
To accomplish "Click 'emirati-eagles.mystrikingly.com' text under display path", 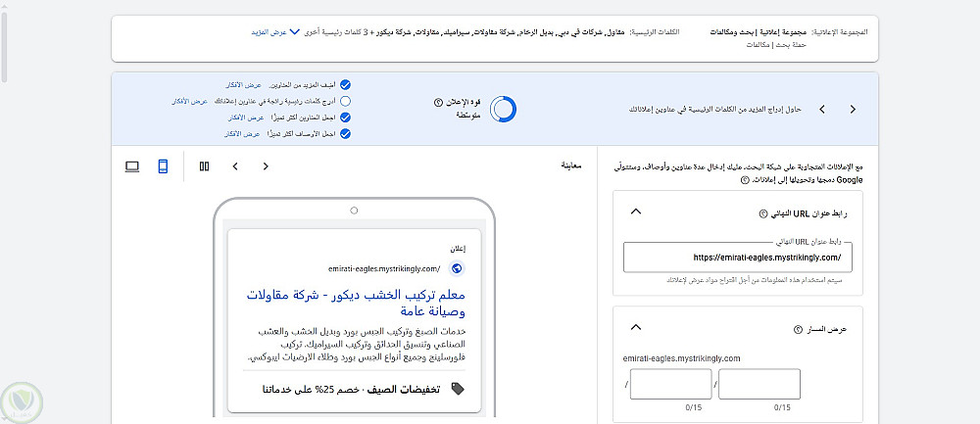I will 682,358.
